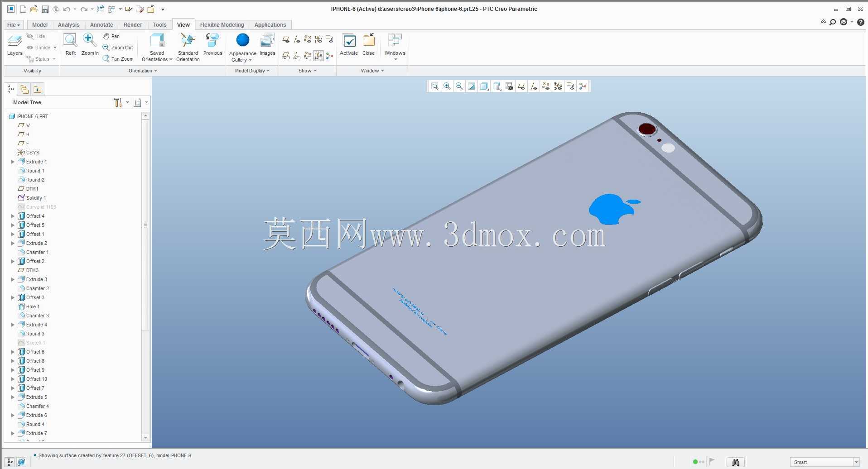Open the Appearance Gallery dropdown arrow

[x=250, y=60]
